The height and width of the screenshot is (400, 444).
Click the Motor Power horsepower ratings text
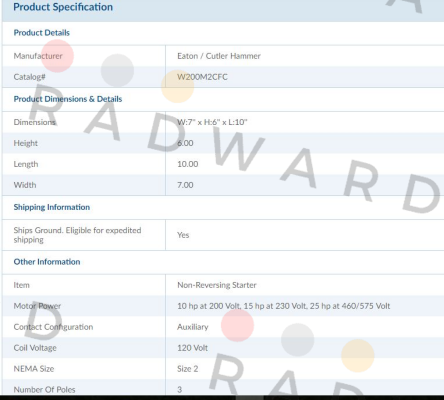point(283,306)
